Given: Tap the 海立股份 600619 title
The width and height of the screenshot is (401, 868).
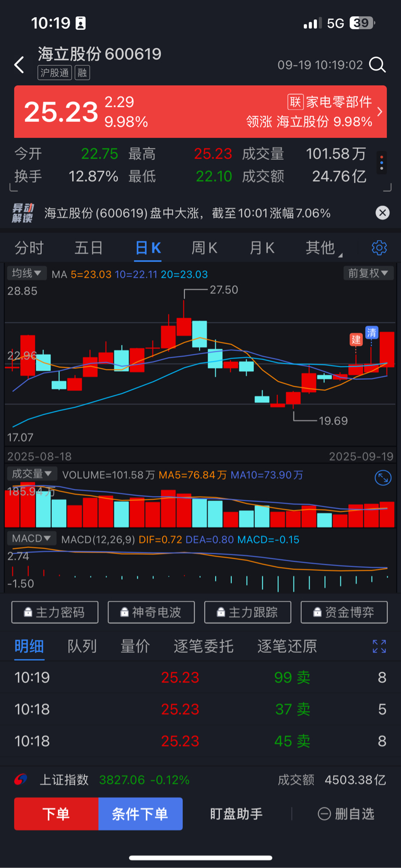Looking at the screenshot, I should point(100,54).
